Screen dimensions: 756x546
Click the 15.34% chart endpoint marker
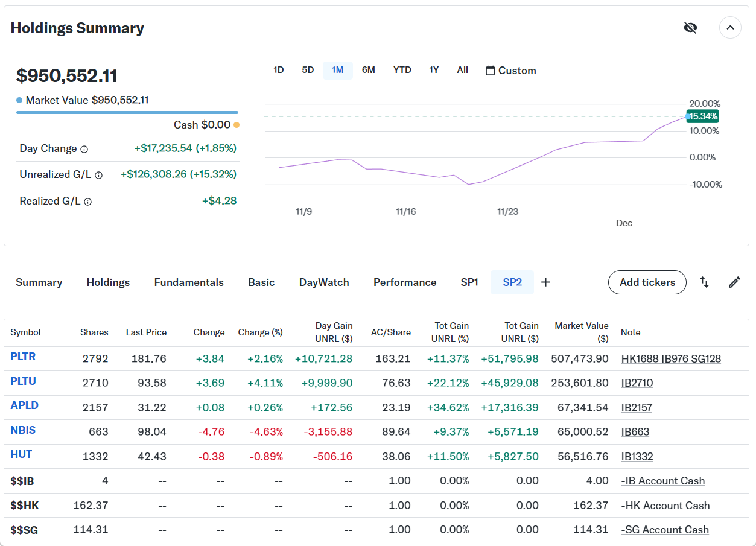coord(688,116)
